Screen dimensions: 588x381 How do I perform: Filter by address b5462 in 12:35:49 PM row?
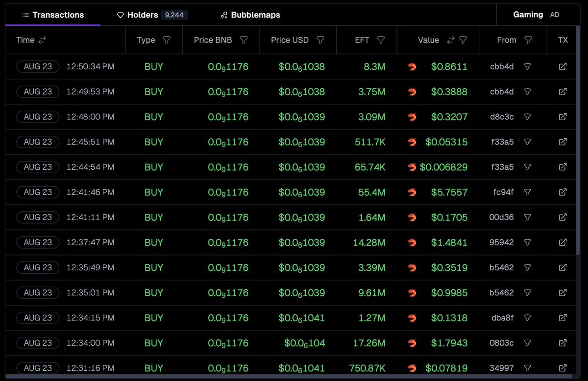point(528,268)
